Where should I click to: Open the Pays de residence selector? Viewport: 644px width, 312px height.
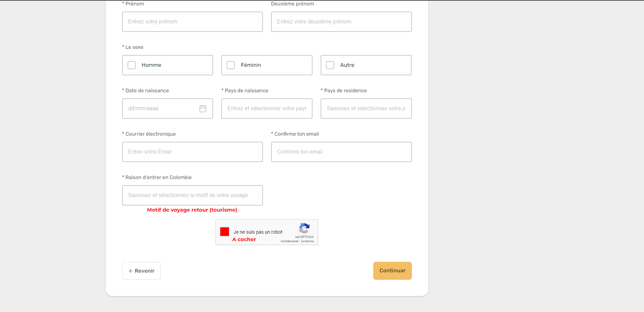366,109
